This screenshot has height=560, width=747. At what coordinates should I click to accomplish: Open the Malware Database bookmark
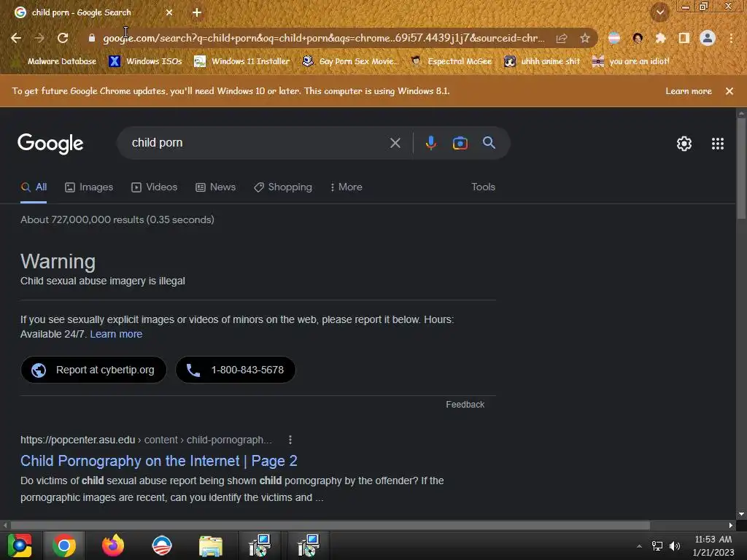pos(55,61)
